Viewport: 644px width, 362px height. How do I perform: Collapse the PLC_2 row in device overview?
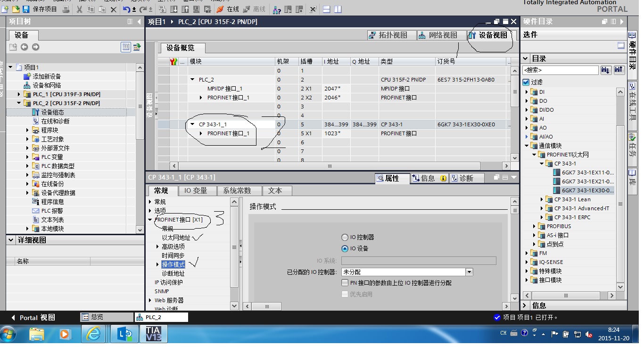[x=192, y=80]
